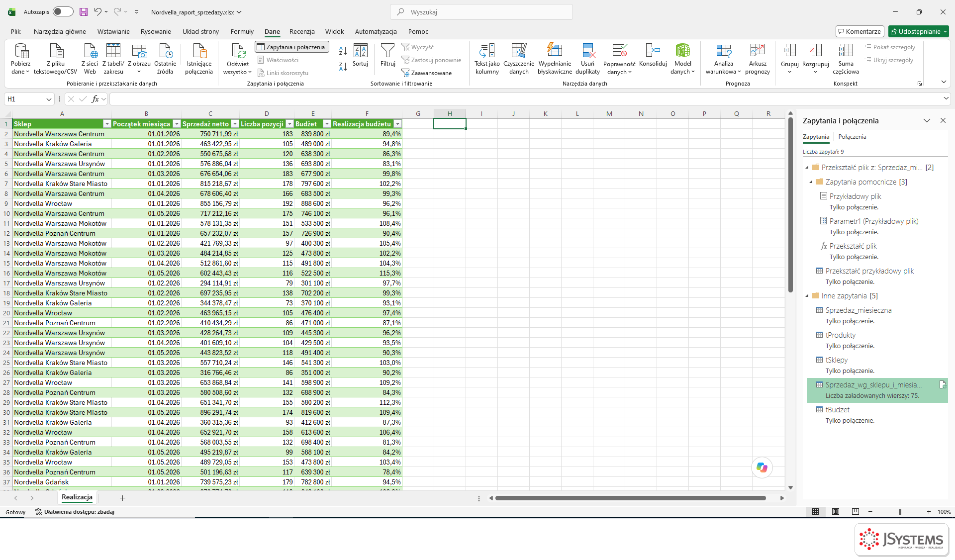Click the sort ascending A-Z icon

point(343,51)
